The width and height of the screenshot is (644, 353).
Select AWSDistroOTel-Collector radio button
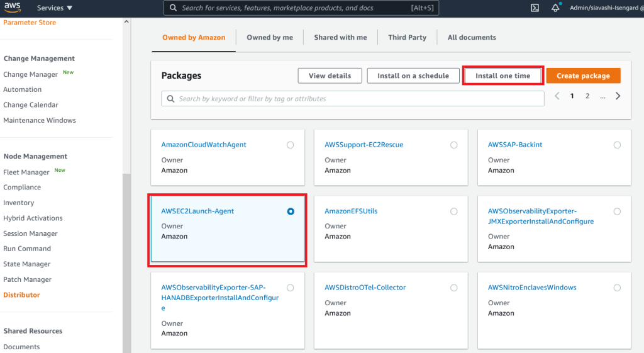[454, 288]
